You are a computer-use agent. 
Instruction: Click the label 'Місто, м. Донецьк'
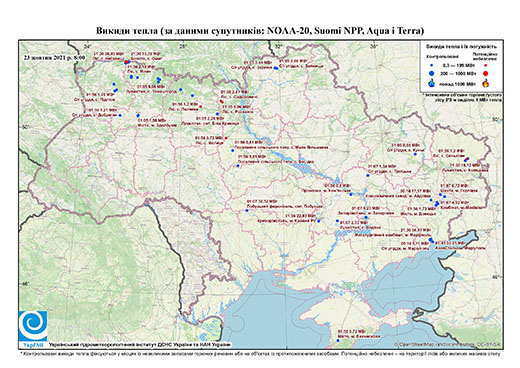(x=417, y=213)
